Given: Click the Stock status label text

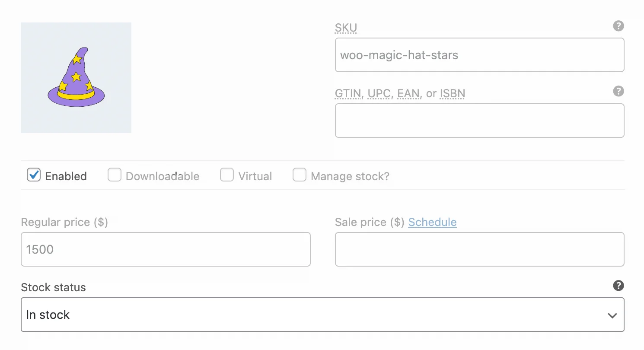Looking at the screenshot, I should click(x=53, y=287).
